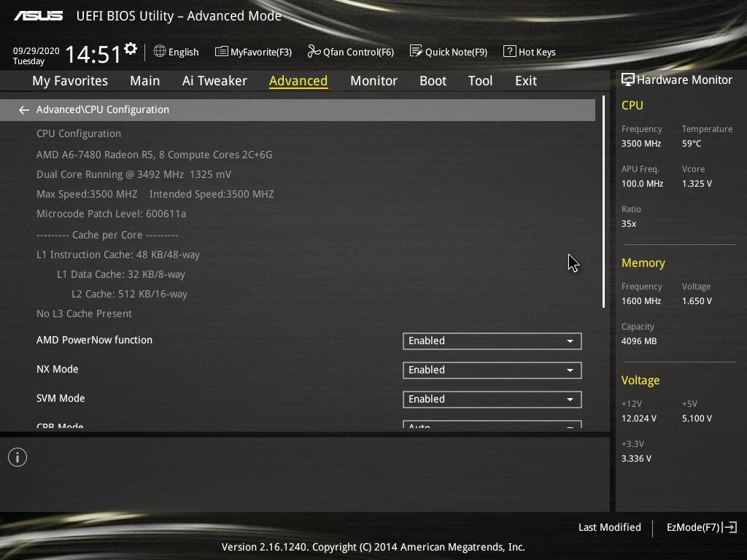Viewport: 747px width, 560px height.
Task: Click the Hardware Monitor screen icon
Action: point(627,79)
